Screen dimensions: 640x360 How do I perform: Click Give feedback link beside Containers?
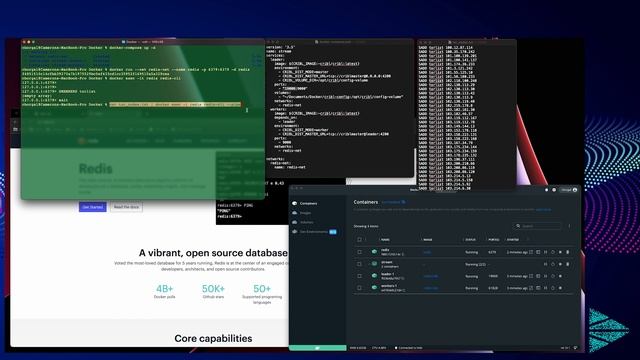click(393, 202)
